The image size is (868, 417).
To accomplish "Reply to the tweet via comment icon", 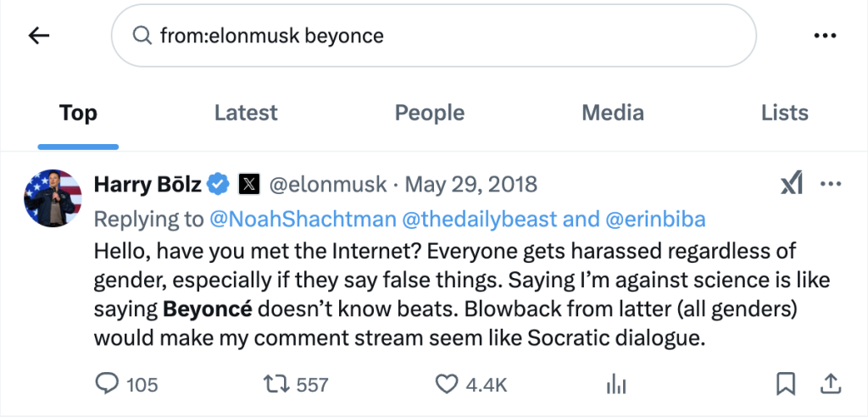I will 107,384.
